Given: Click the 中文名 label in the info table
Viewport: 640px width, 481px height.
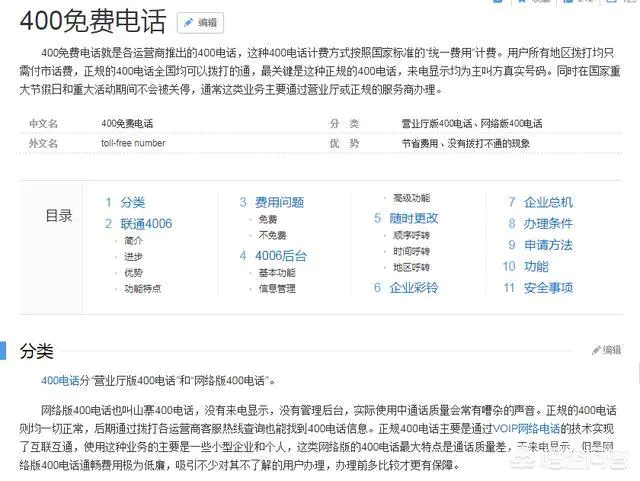Looking at the screenshot, I should click(x=43, y=123).
